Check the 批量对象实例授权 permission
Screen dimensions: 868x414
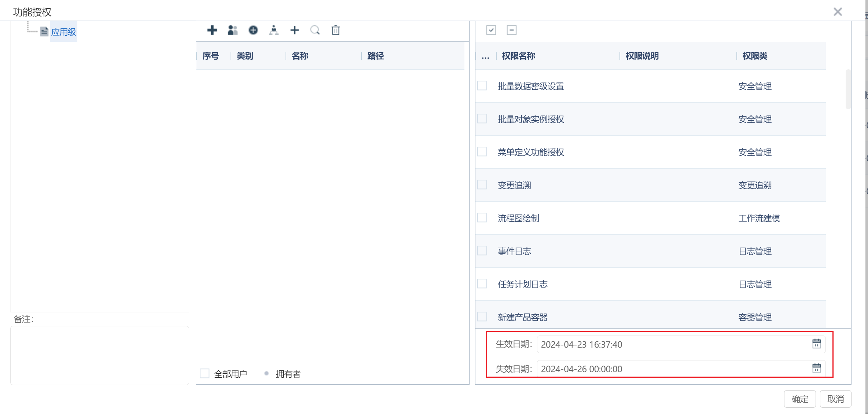pos(482,118)
